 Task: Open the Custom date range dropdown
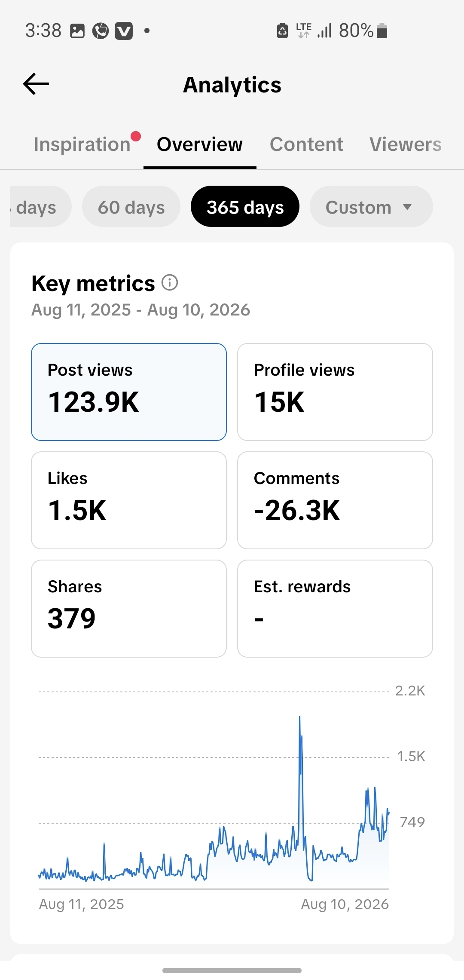click(x=371, y=206)
